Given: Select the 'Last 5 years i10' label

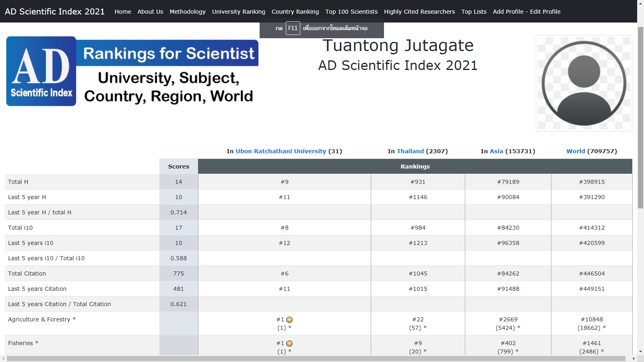Looking at the screenshot, I should [x=31, y=243].
